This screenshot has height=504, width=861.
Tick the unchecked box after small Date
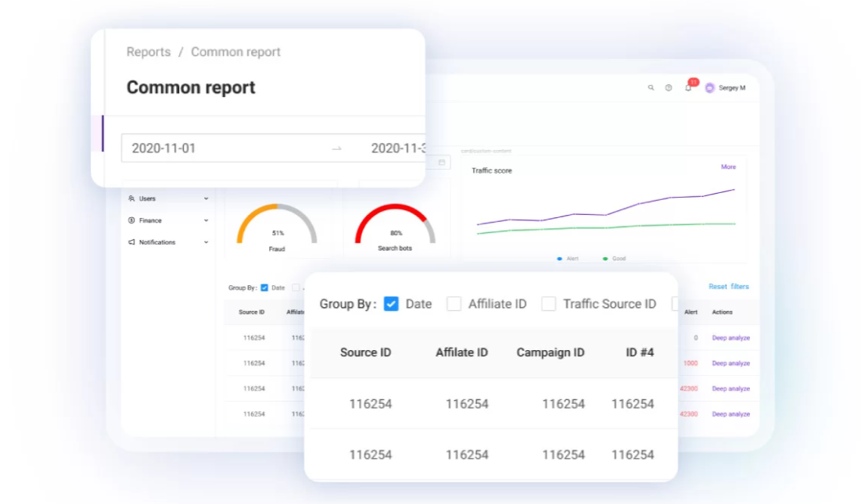pyautogui.click(x=296, y=288)
